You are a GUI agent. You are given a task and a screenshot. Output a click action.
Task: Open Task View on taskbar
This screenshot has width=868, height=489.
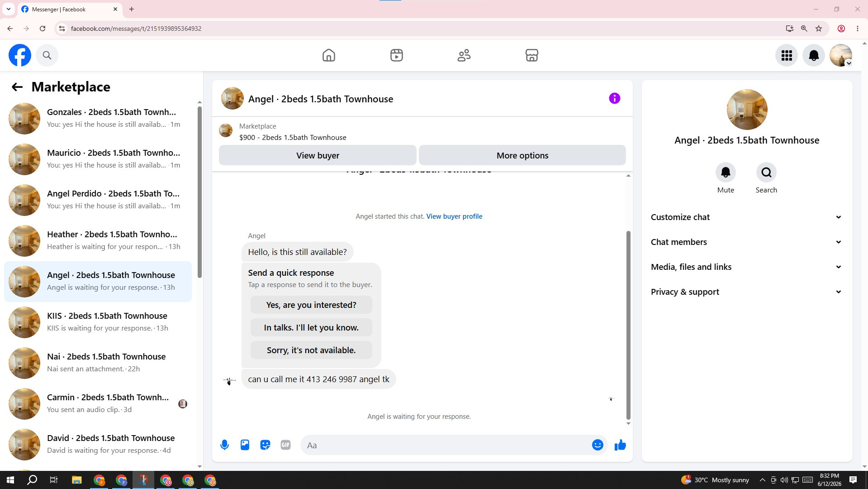pyautogui.click(x=54, y=480)
